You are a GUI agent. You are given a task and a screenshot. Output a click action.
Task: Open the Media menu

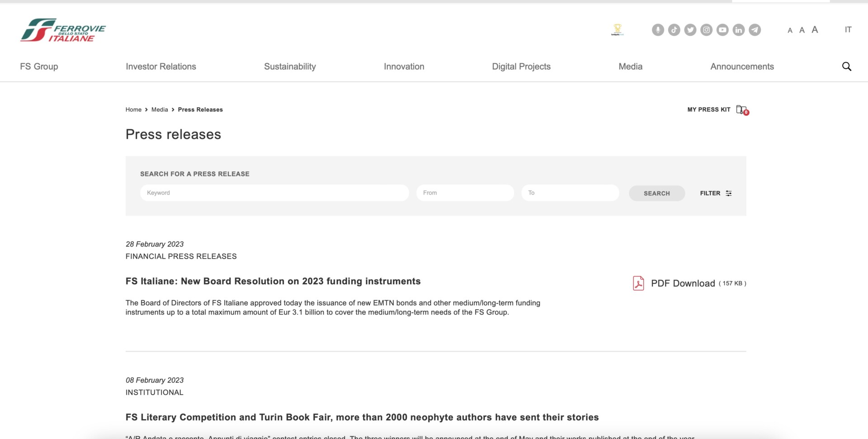631,67
